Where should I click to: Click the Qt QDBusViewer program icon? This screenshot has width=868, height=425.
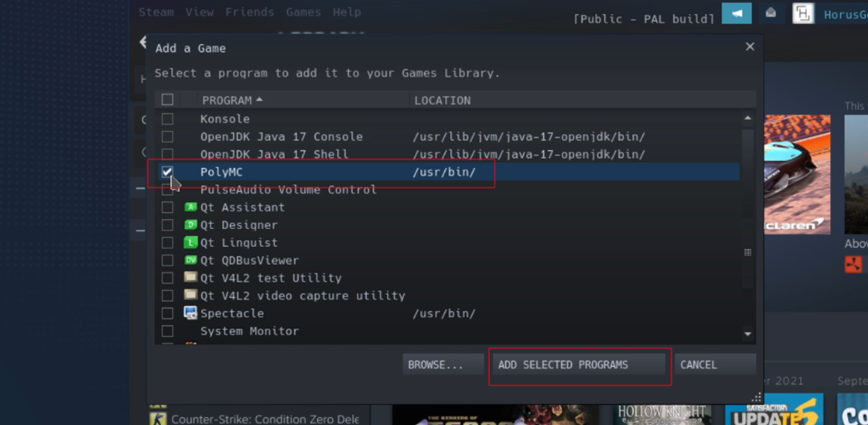[190, 260]
